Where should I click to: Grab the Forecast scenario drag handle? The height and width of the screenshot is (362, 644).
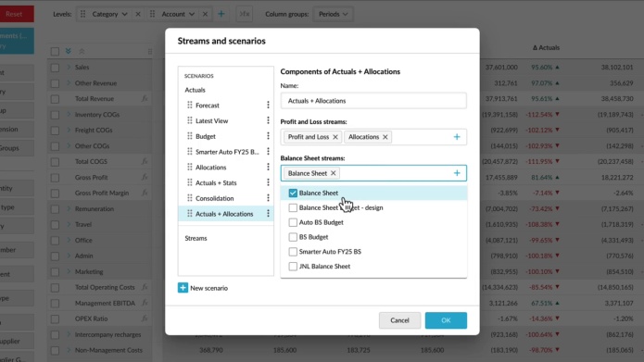[190, 105]
